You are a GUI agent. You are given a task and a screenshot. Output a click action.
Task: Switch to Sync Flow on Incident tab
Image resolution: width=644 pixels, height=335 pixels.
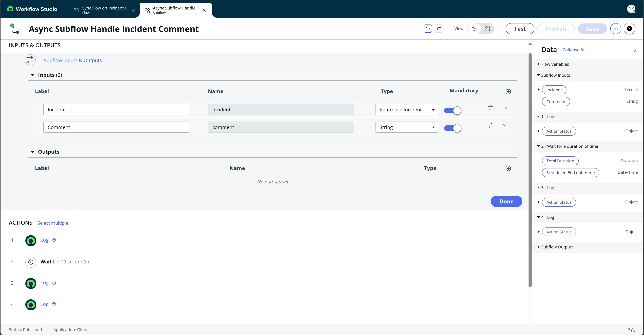tap(104, 10)
